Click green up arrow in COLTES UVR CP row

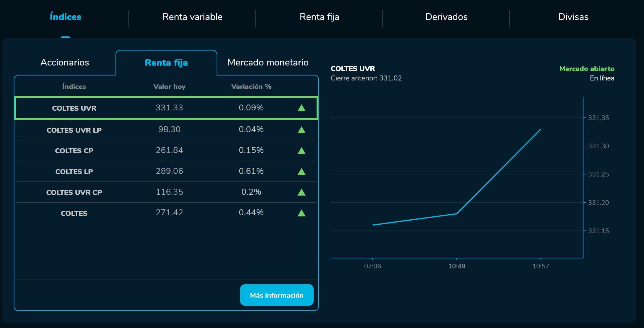pos(301,192)
